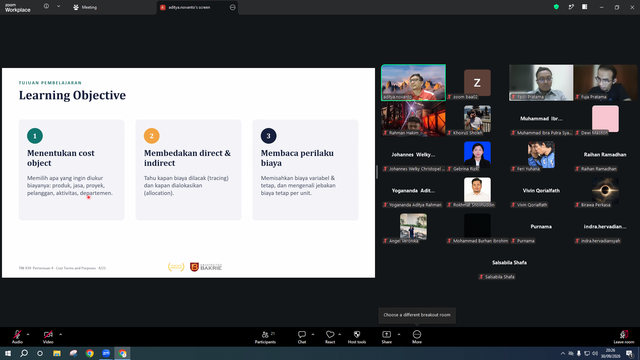Open the meeting info icon

[46, 7]
